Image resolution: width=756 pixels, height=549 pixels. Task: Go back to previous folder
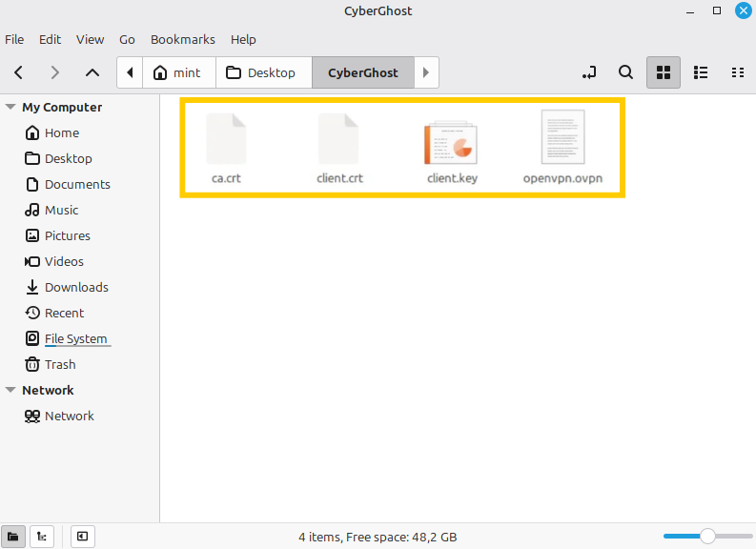pyautogui.click(x=19, y=72)
